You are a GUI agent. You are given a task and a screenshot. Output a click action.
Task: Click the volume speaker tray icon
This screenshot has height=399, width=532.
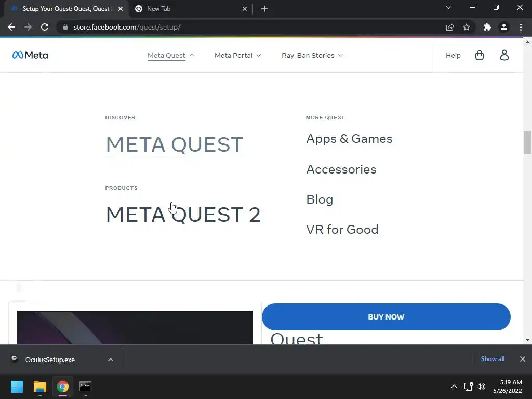(481, 387)
